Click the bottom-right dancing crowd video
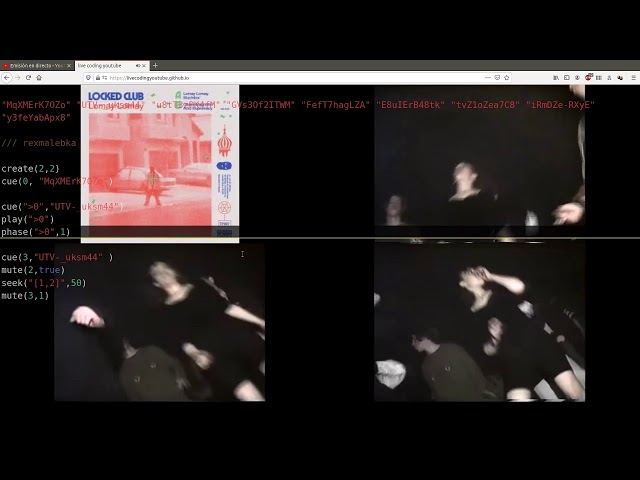The width and height of the screenshot is (640, 480). (480, 322)
